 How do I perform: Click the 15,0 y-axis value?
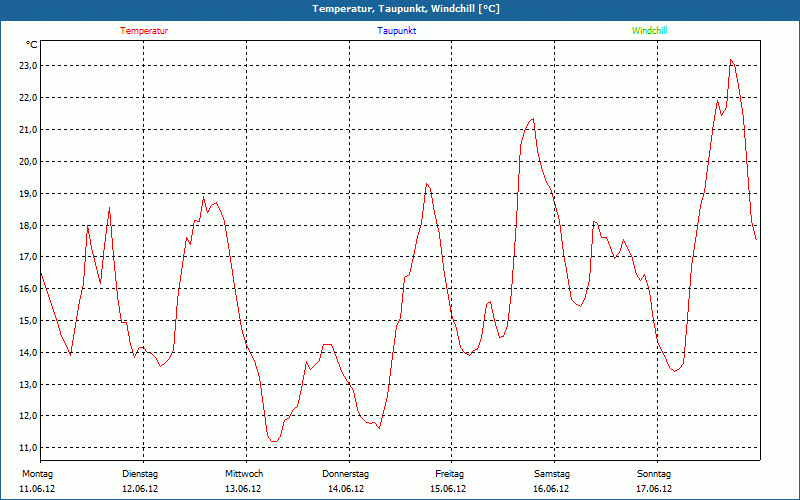28,320
